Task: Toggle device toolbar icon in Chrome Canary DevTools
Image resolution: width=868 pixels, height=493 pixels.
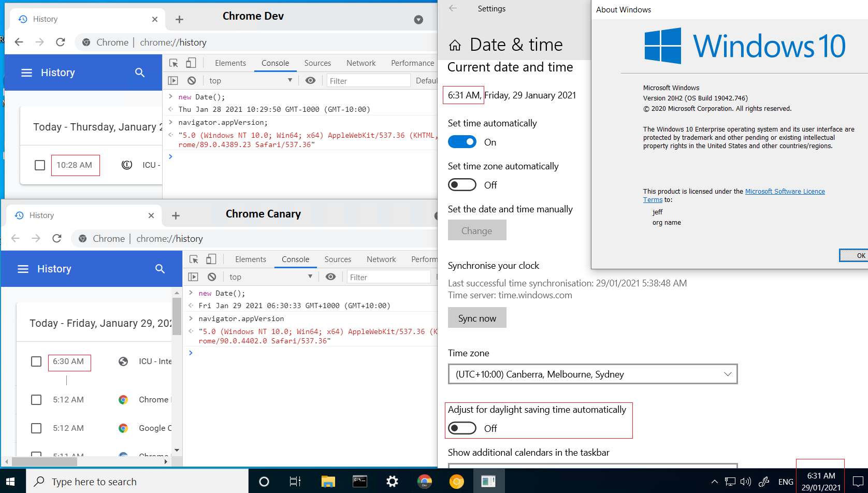Action: 211,259
